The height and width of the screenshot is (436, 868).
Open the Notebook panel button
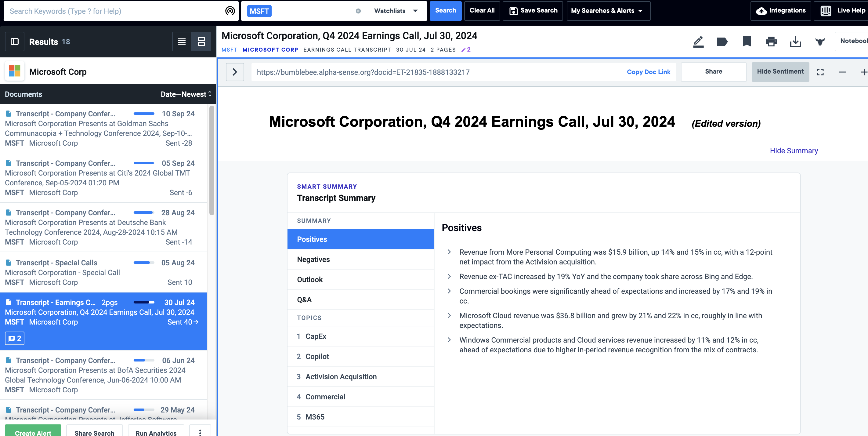(852, 41)
